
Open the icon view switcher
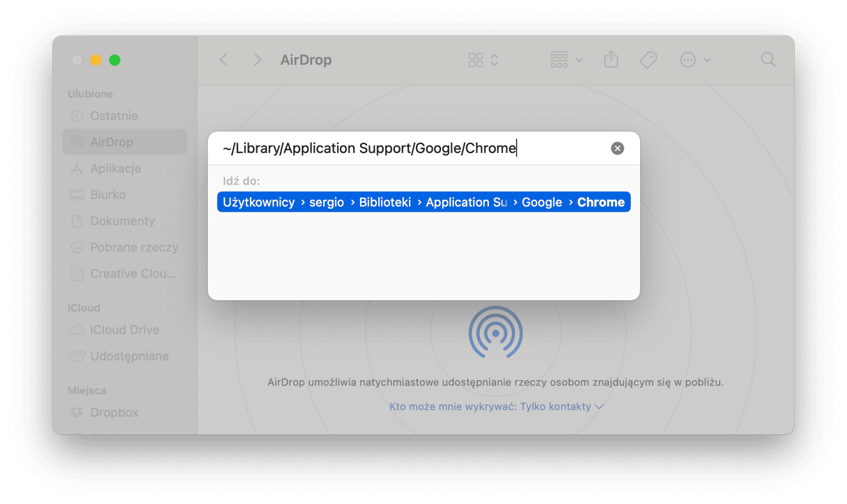pos(483,60)
